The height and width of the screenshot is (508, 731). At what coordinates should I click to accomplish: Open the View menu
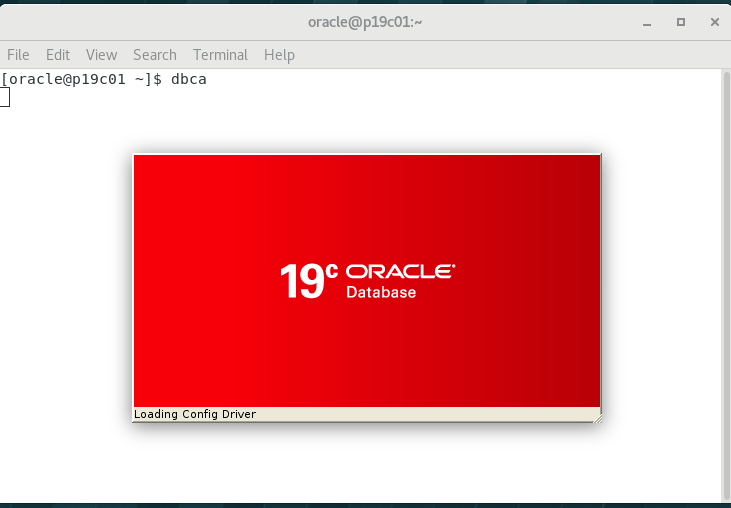[101, 55]
